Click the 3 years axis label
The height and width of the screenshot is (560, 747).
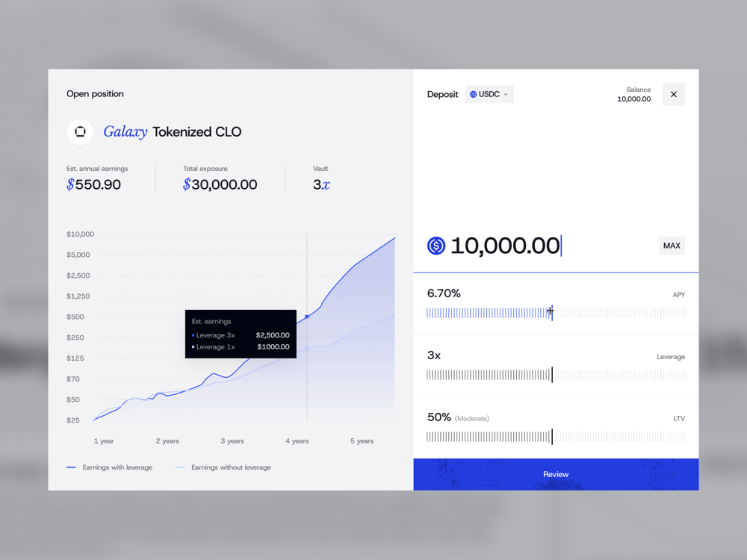232,441
